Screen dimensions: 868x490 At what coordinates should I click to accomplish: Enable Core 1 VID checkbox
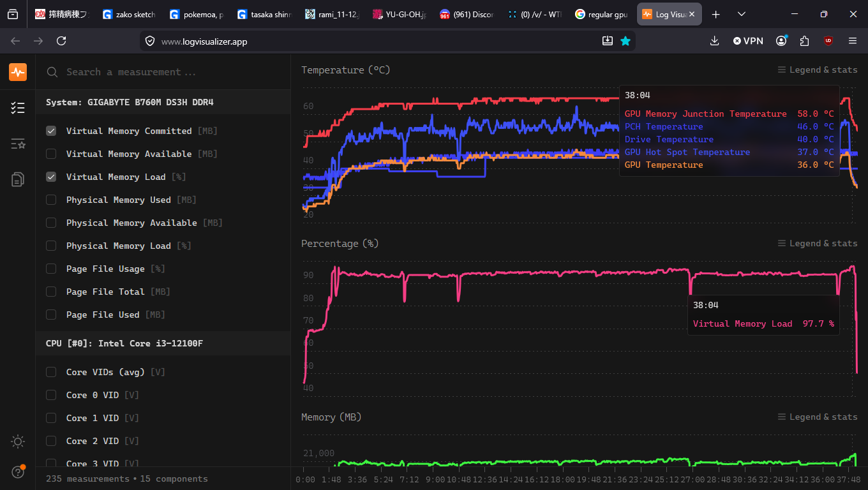51,418
